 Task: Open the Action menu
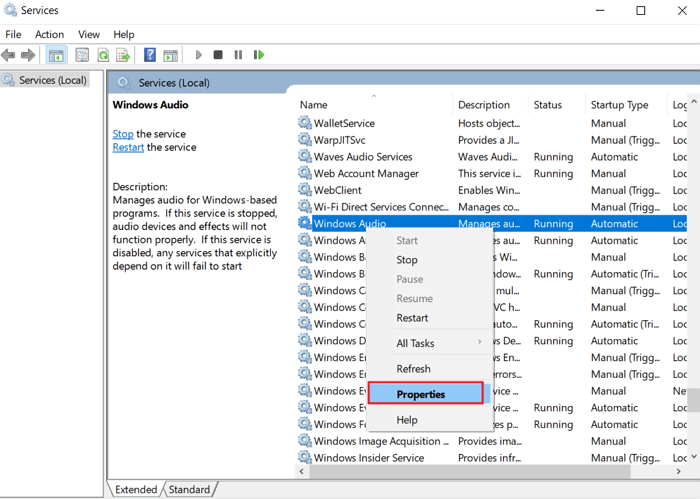tap(50, 34)
